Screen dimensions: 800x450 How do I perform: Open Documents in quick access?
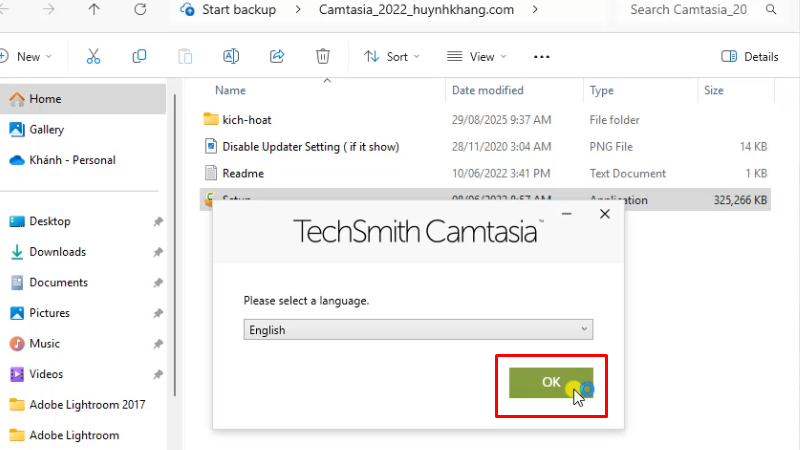click(58, 283)
